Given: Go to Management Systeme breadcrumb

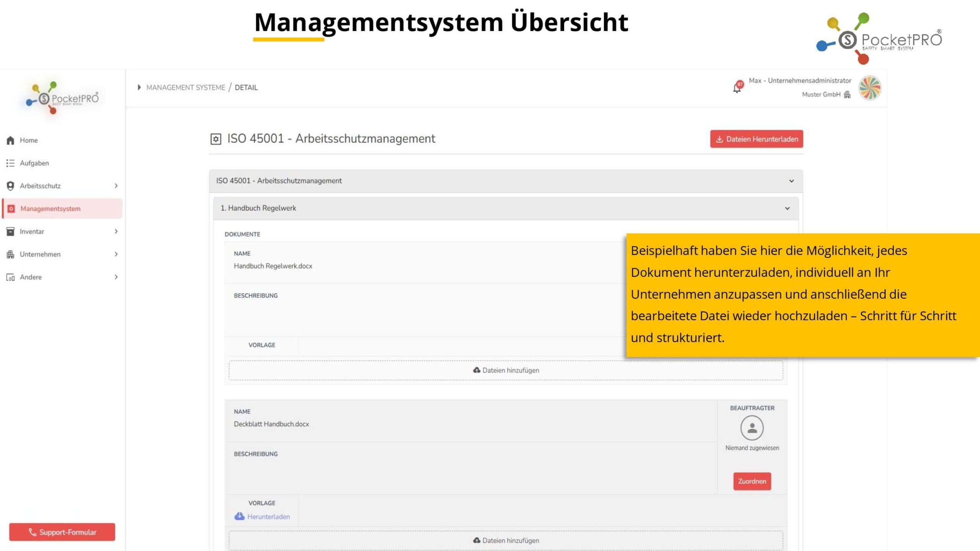Looking at the screenshot, I should click(x=186, y=88).
